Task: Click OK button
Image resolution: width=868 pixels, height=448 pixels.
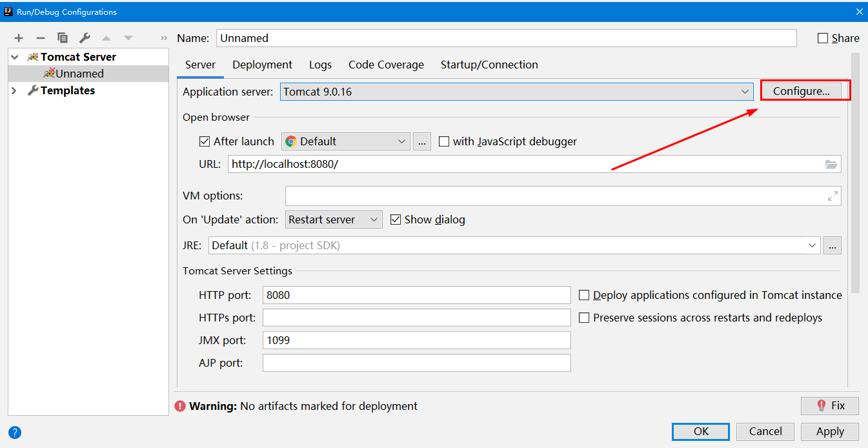Action: tap(701, 431)
